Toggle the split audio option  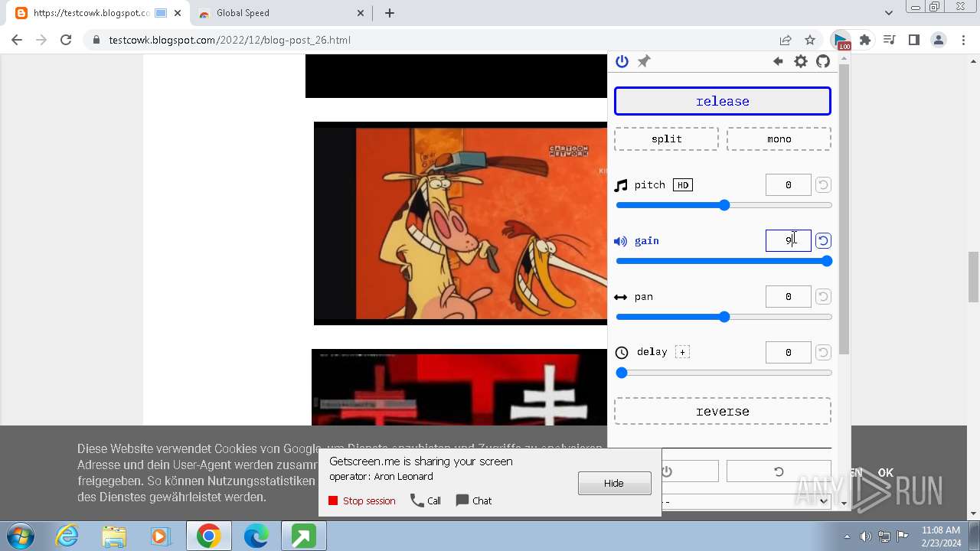(x=666, y=139)
